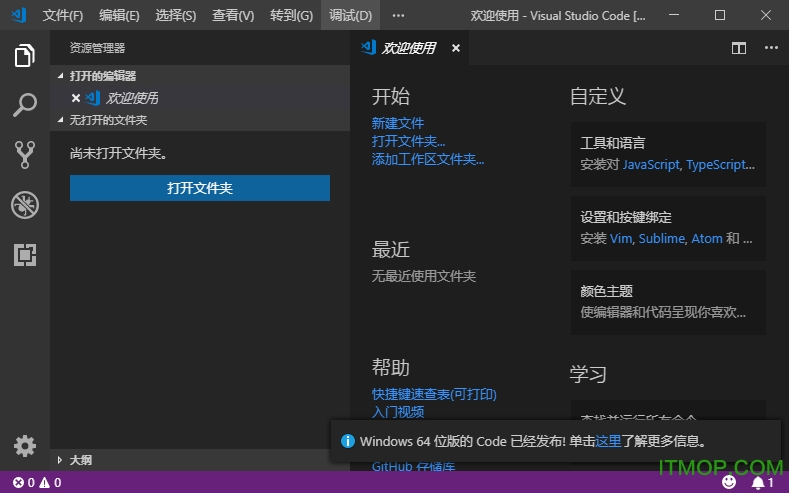This screenshot has width=789, height=493.
Task: Install the Sublime keybindings link
Action: 662,238
